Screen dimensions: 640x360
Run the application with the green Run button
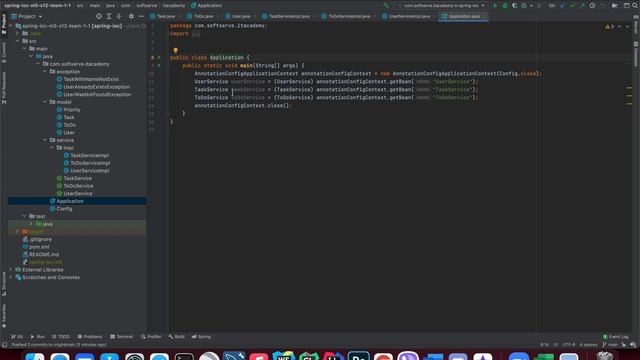point(495,6)
